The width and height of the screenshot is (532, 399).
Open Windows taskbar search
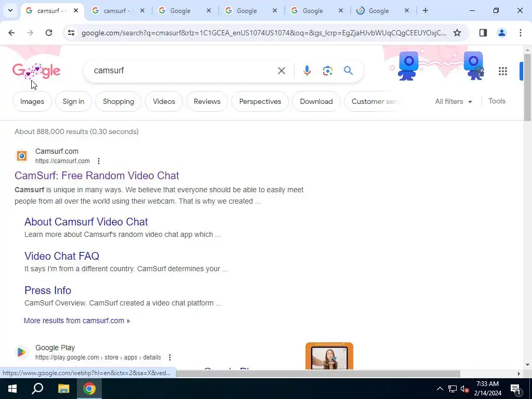click(37, 389)
